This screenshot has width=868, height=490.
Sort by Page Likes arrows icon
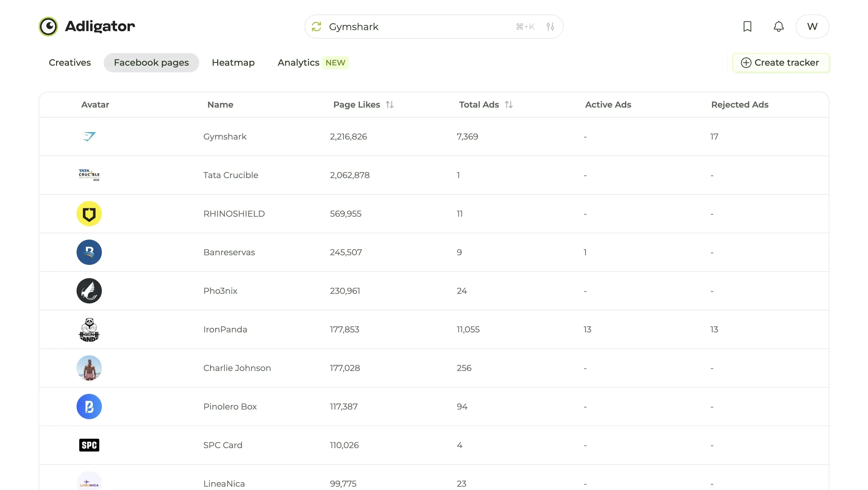coord(390,105)
